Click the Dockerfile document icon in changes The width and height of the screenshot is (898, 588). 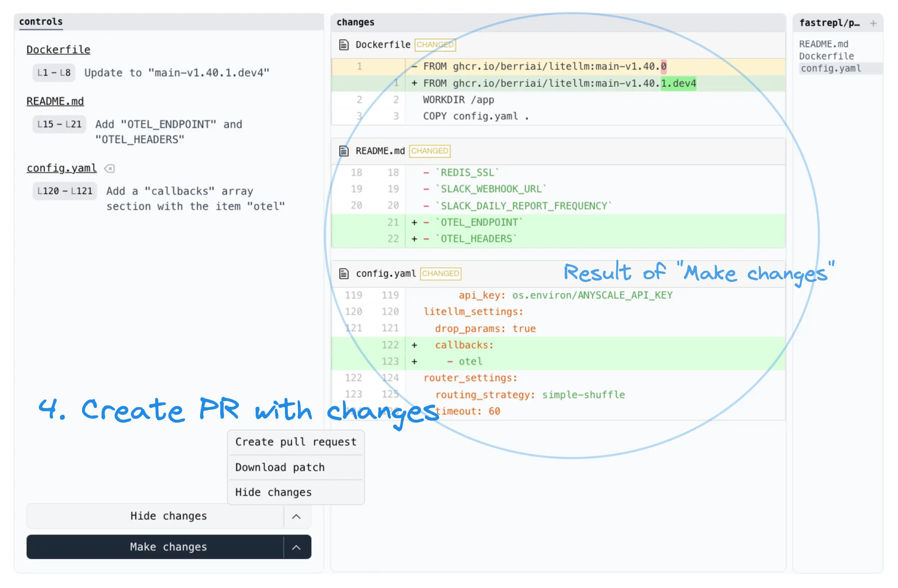tap(344, 45)
